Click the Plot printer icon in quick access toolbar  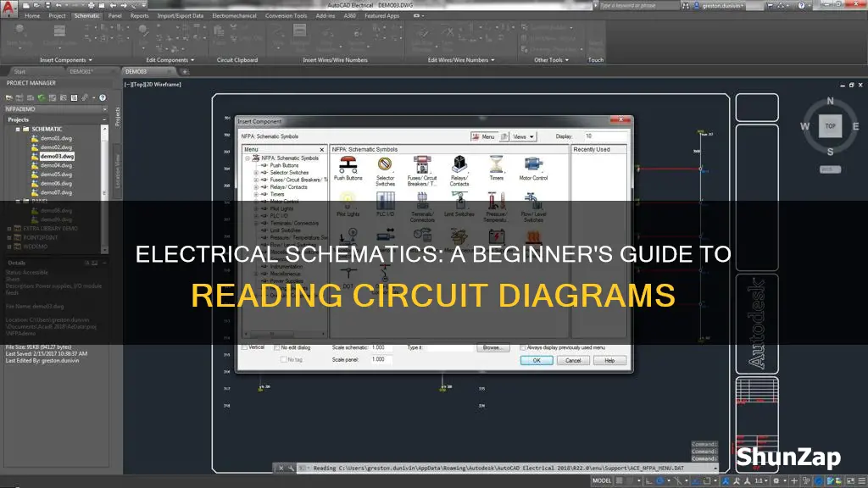(x=92, y=6)
